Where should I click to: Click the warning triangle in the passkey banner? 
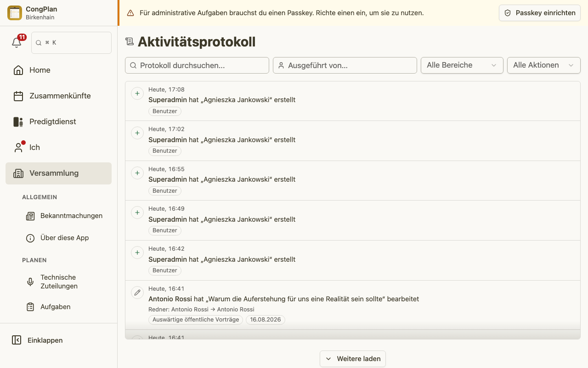click(130, 13)
